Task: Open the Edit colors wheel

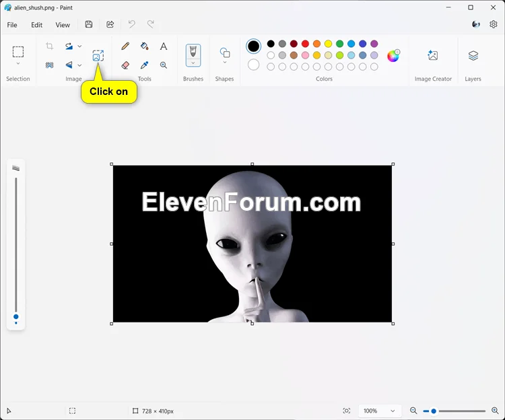Action: click(393, 56)
